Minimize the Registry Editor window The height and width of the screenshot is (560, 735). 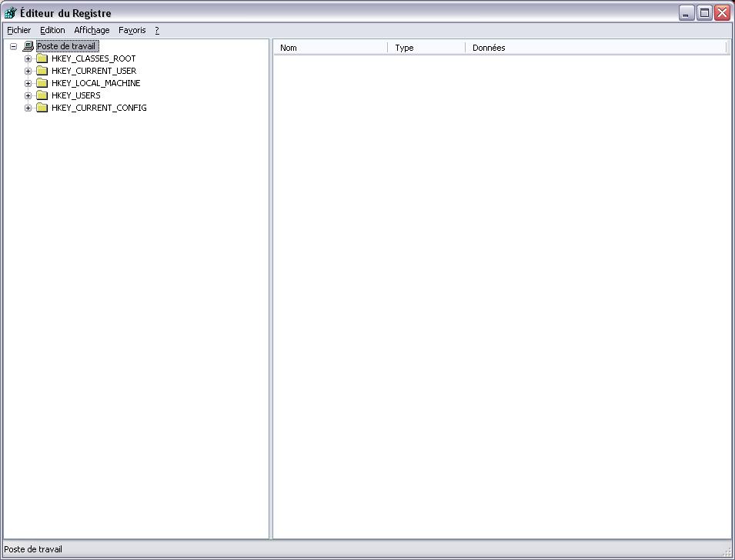(x=687, y=12)
